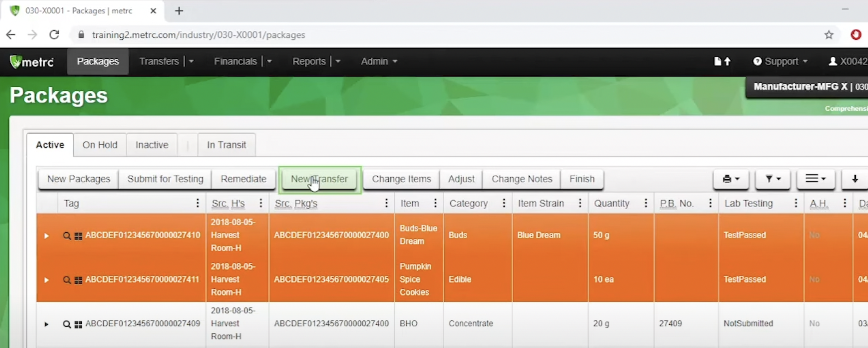Open Tag column options menu

coord(197,203)
